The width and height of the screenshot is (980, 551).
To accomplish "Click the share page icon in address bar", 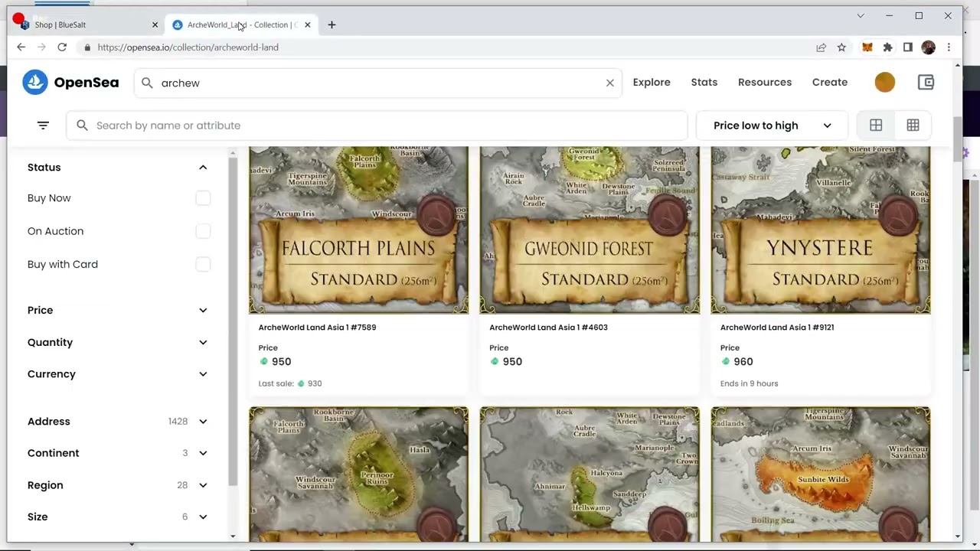I will (x=821, y=47).
